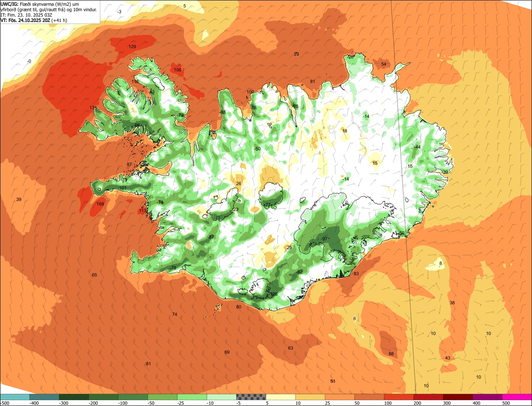Select the -77 value on the glacier
This screenshot has height=406, width=532.
click(267, 205)
